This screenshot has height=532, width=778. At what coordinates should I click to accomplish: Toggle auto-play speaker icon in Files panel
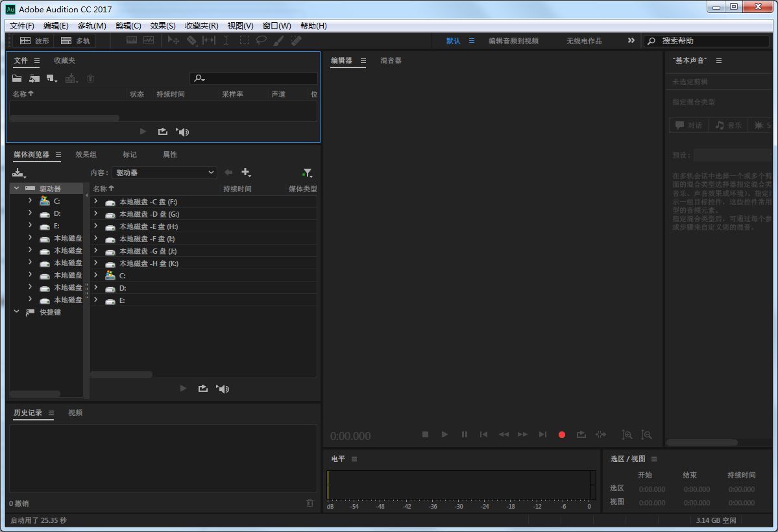[x=182, y=132]
